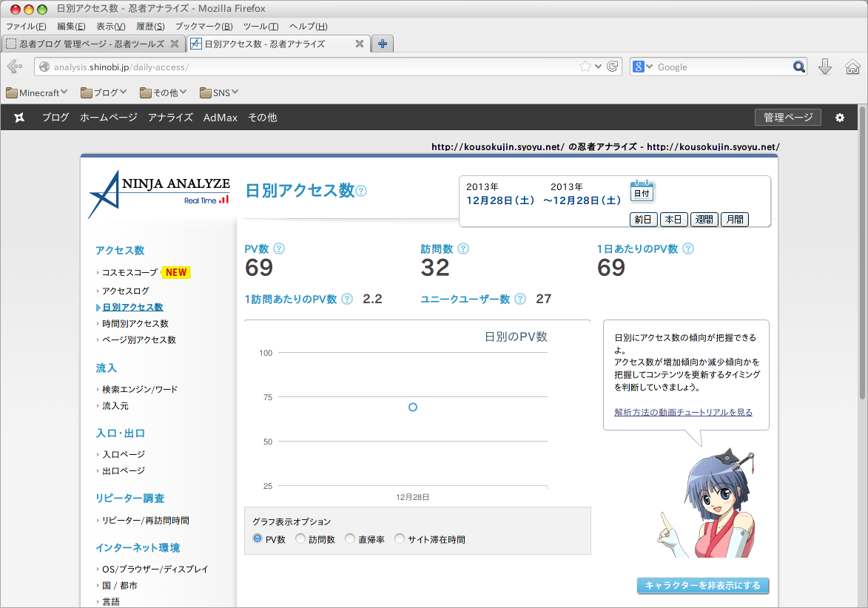Image resolution: width=868 pixels, height=608 pixels.
Task: Click ブログ in Ninja navbar
Action: (55, 118)
